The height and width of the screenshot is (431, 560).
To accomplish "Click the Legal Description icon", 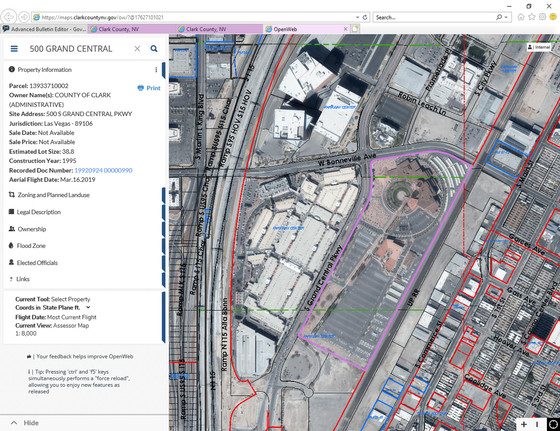I will (11, 212).
